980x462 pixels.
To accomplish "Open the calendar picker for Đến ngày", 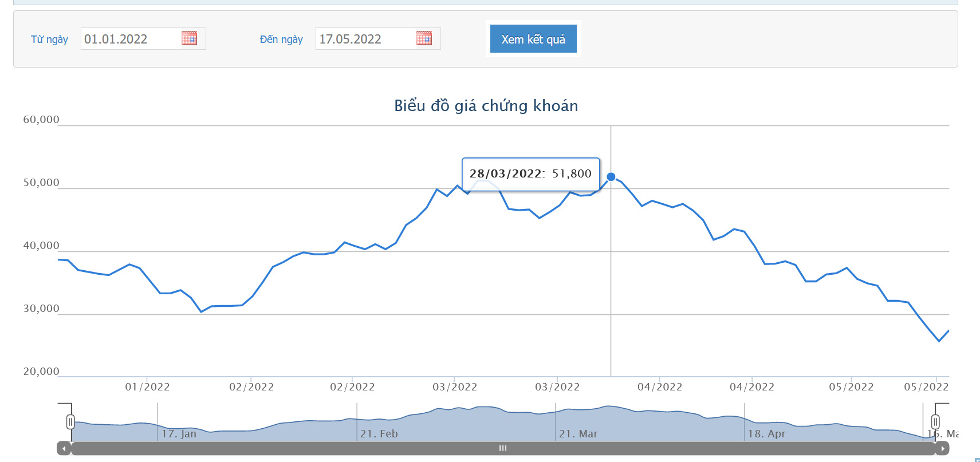I will [x=424, y=38].
